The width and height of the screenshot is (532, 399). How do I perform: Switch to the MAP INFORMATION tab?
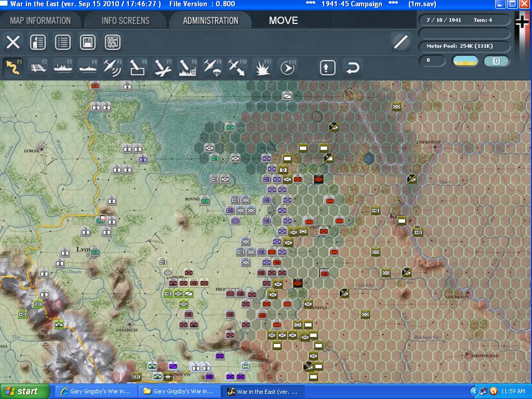tap(41, 20)
